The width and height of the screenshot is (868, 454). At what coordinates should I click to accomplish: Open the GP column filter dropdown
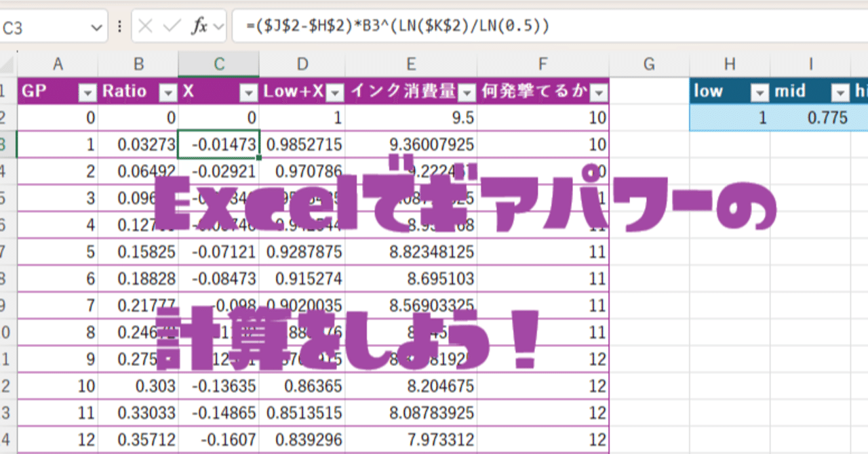tap(88, 90)
